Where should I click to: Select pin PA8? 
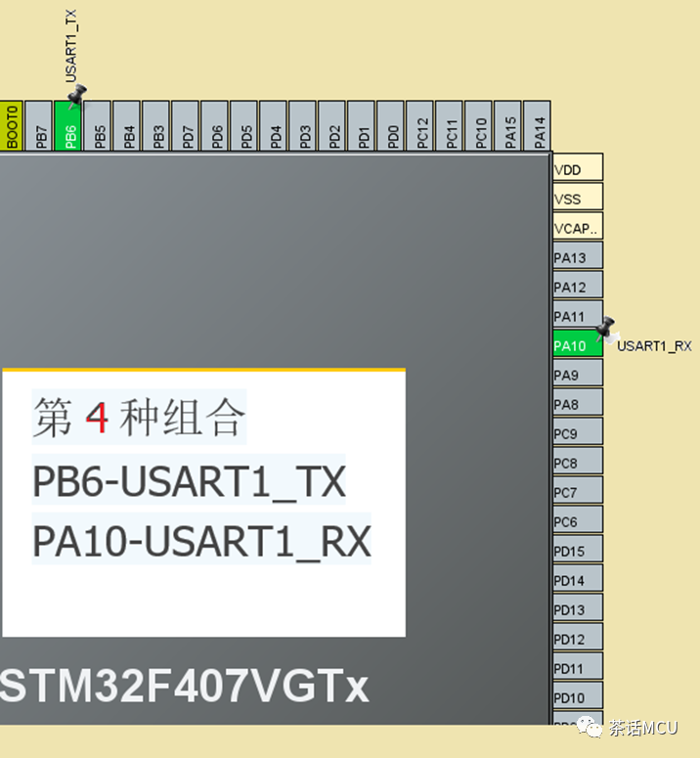click(578, 402)
